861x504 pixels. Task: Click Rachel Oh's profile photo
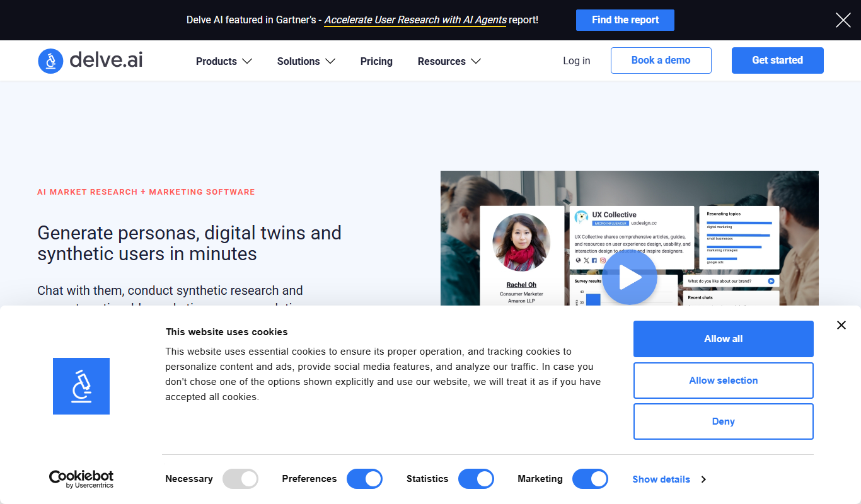click(x=521, y=242)
